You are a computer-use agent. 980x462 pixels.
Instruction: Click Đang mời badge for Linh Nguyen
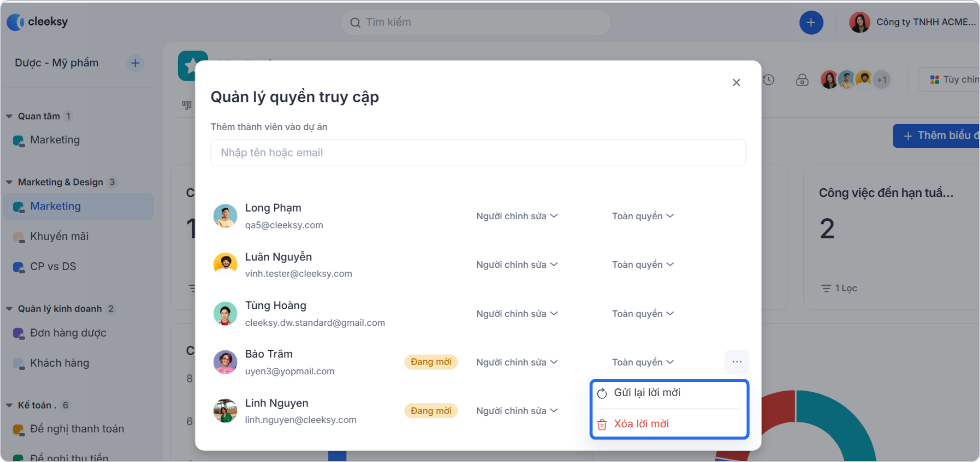click(431, 411)
